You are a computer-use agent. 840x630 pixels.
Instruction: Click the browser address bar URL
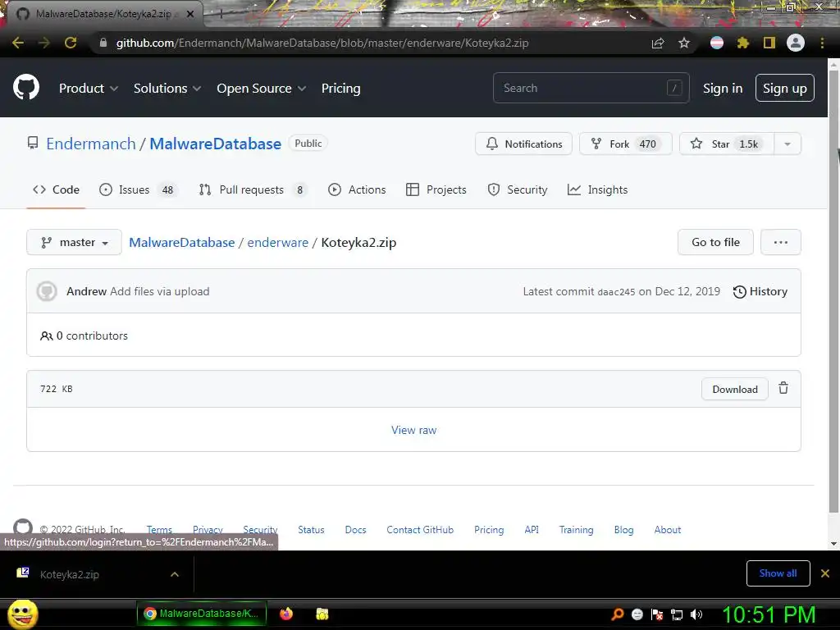pyautogui.click(x=322, y=43)
